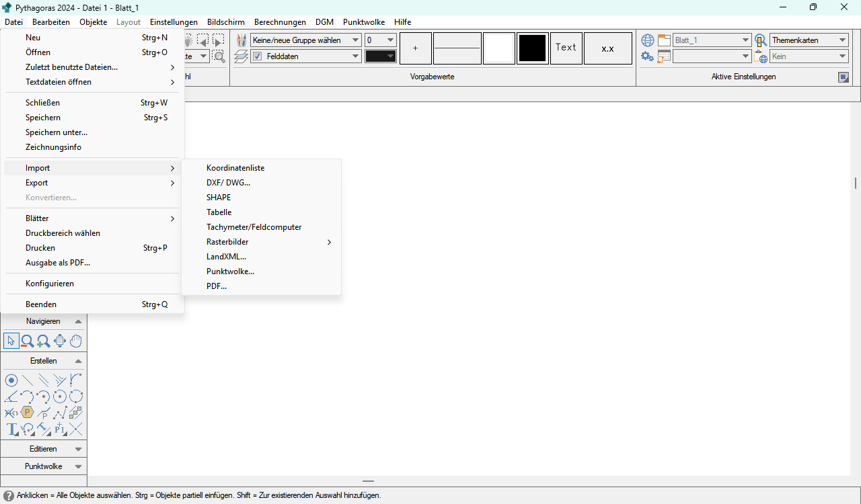Click the white fill swatch box
861x504 pixels.
click(x=499, y=48)
